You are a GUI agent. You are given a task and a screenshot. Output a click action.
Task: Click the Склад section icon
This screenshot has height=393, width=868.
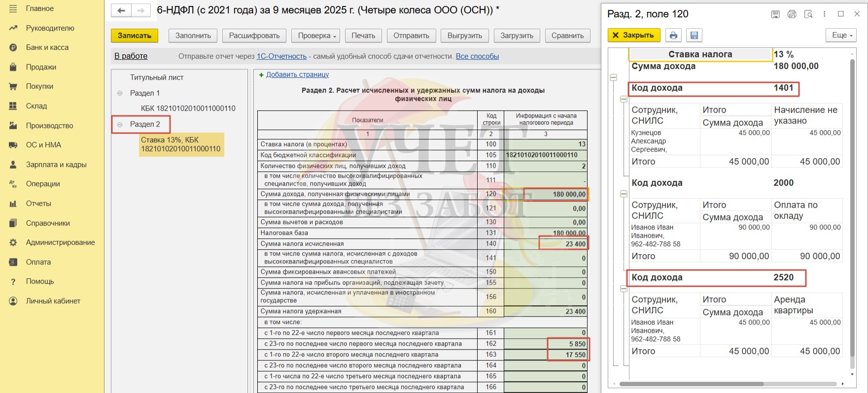(13, 106)
